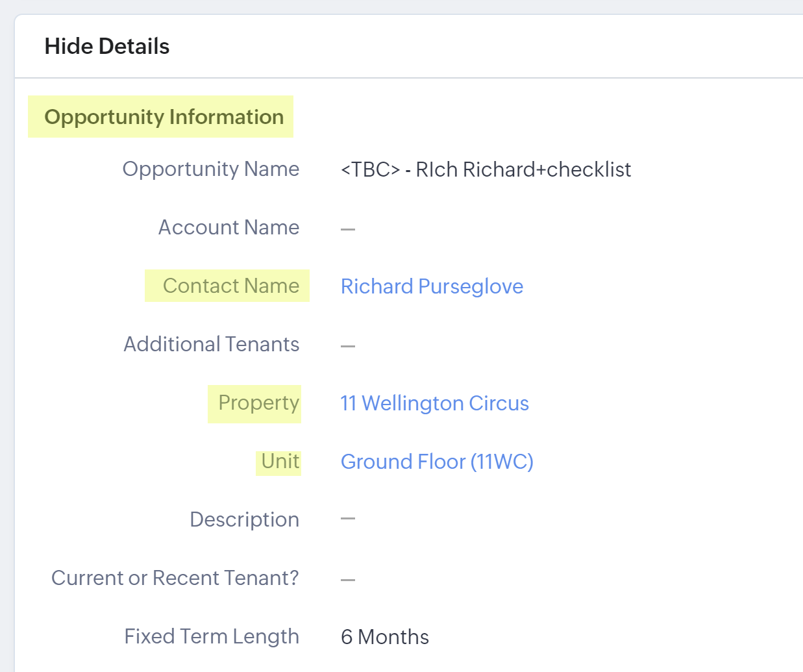The image size is (803, 672).
Task: Click the empty Current or Recent Tenant value
Action: 348,580
